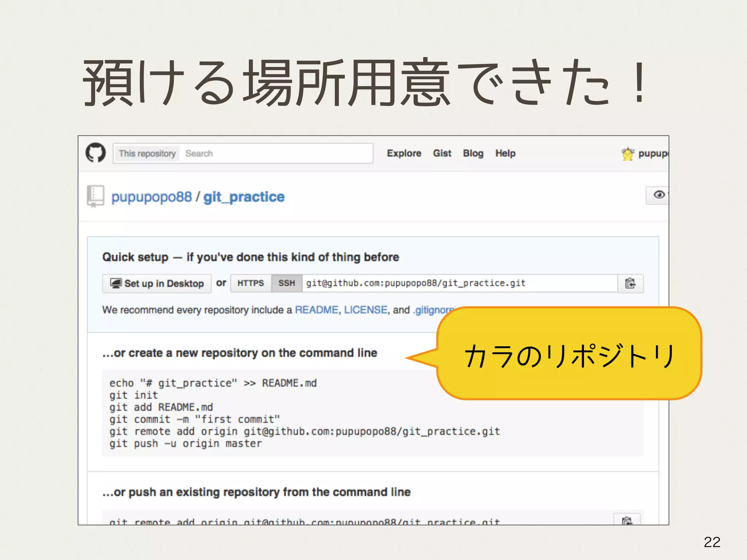Copy the SSH clone URL to clipboard

tap(630, 283)
